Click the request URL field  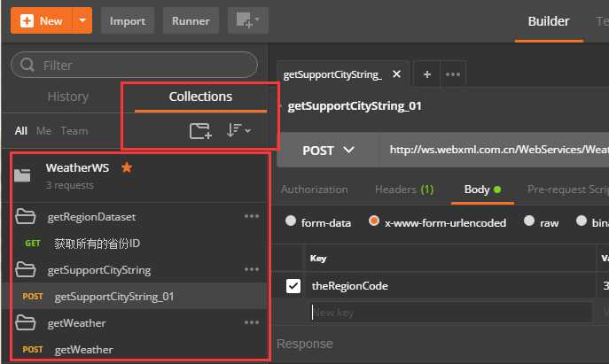pos(494,150)
